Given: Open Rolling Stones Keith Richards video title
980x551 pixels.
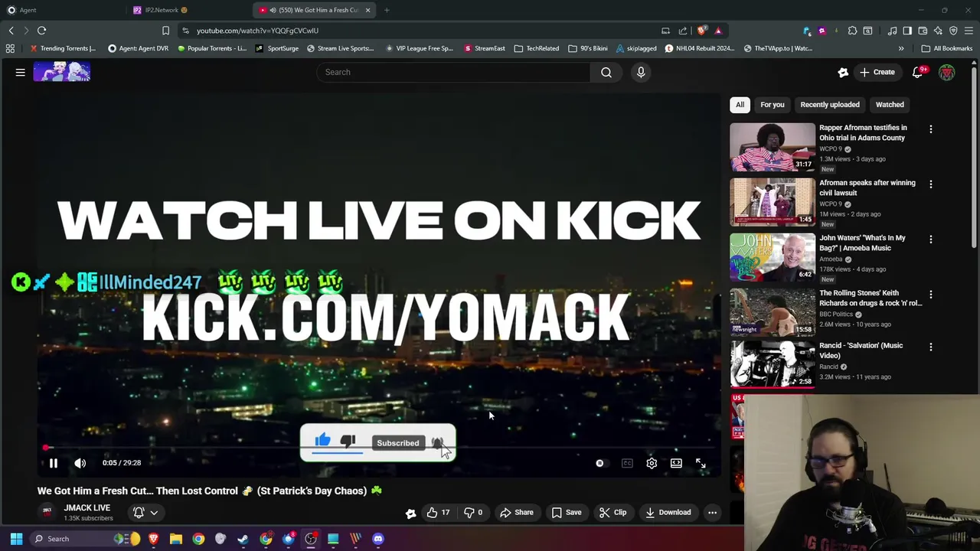Looking at the screenshot, I should [871, 298].
